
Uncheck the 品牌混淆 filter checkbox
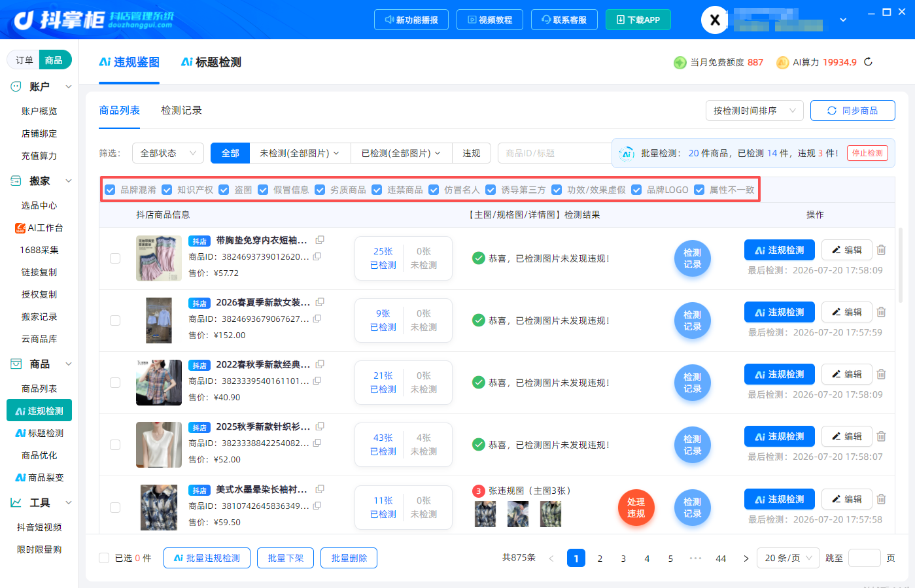pyautogui.click(x=110, y=190)
